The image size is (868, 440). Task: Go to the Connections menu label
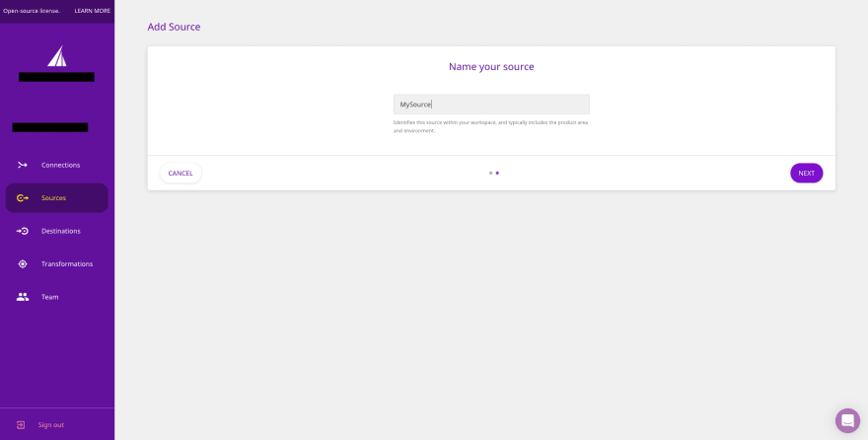[x=60, y=165]
